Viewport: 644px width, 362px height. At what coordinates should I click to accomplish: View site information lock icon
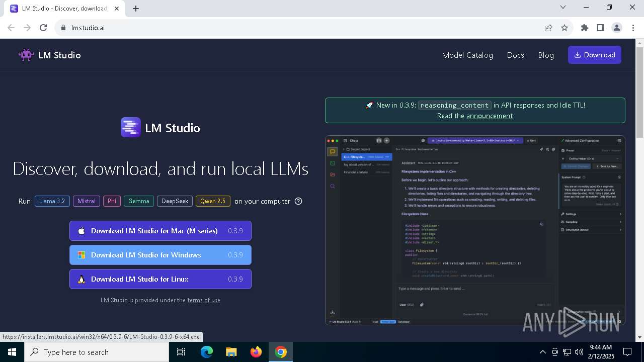point(63,28)
